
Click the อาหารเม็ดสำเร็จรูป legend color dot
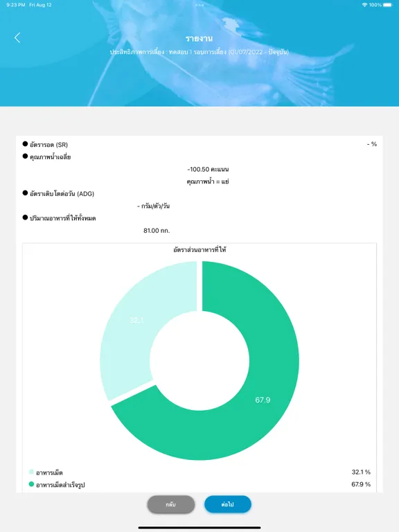coord(32,484)
